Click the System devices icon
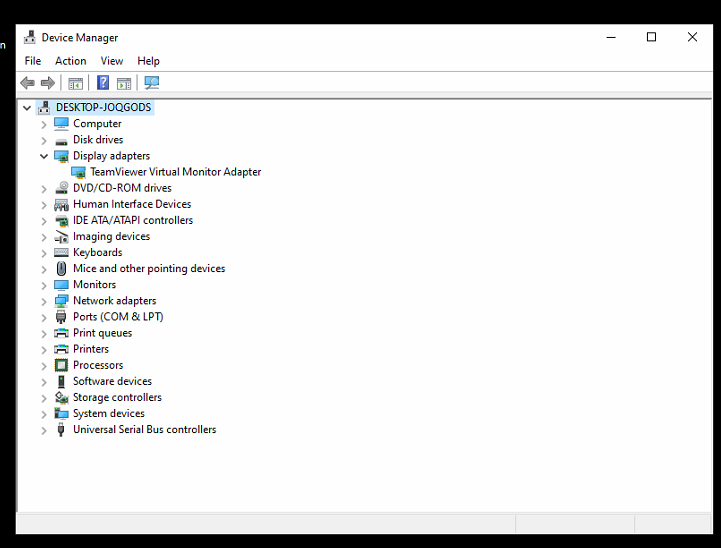Image resolution: width=721 pixels, height=548 pixels. point(61,413)
